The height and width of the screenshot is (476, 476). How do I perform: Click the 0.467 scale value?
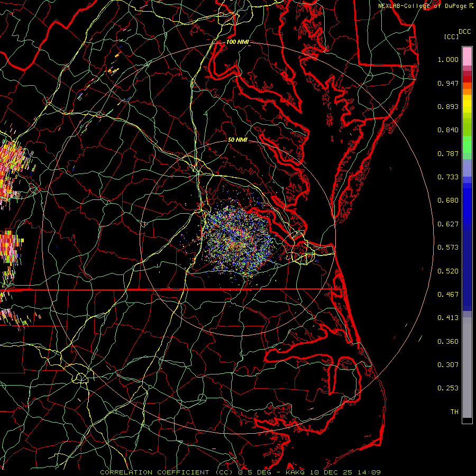click(x=448, y=295)
